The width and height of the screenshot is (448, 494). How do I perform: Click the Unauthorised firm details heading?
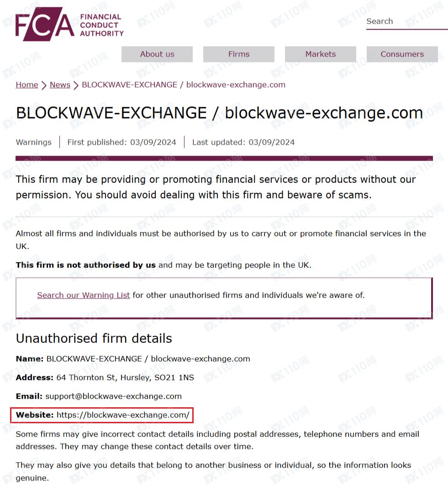94,338
